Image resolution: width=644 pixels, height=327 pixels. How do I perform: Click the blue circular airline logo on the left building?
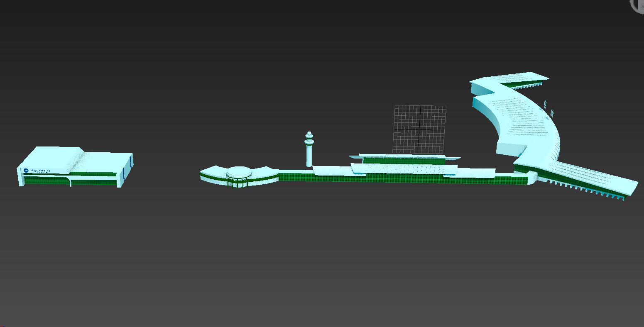(26, 170)
